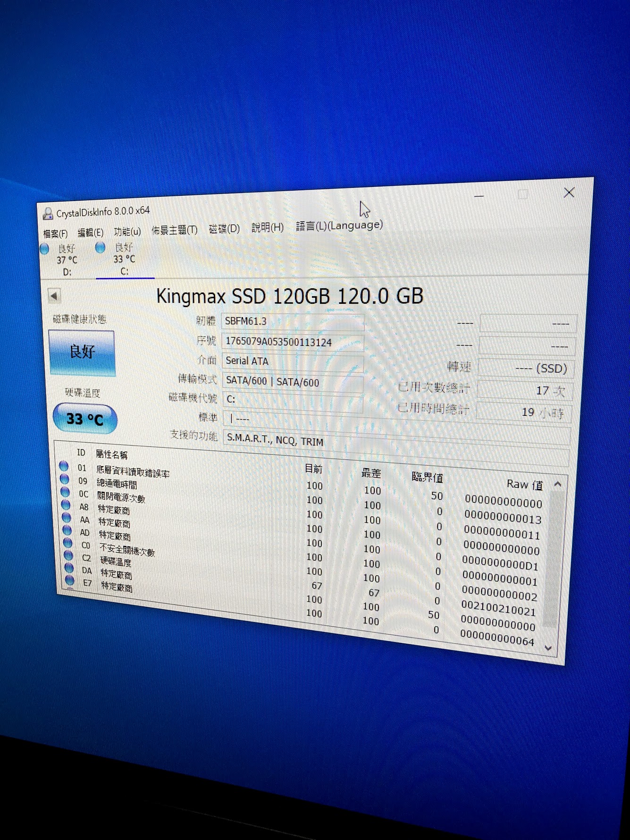Click the attribute list vertical scrollbar thumb
The image size is (630, 840).
point(553,560)
